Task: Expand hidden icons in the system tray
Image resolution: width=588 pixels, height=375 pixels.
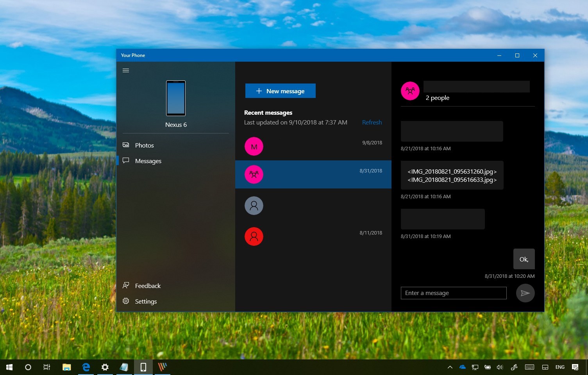Action: (x=450, y=367)
